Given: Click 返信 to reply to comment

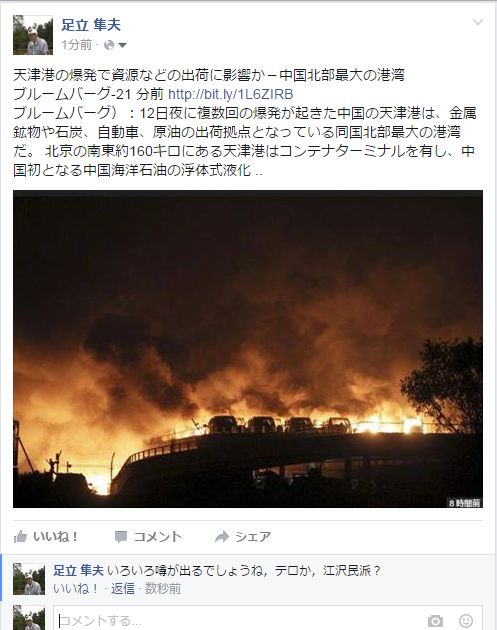Looking at the screenshot, I should point(123,589).
